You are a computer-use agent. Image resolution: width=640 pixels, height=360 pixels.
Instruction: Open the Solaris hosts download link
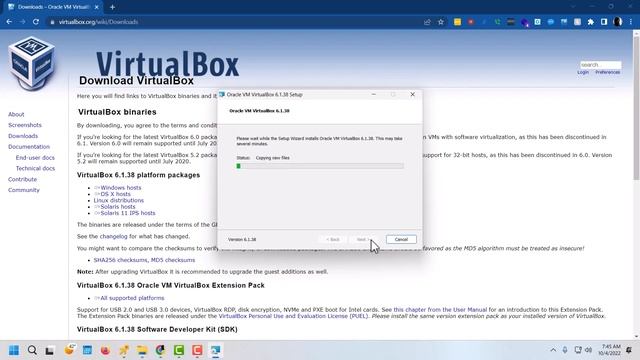click(x=118, y=207)
